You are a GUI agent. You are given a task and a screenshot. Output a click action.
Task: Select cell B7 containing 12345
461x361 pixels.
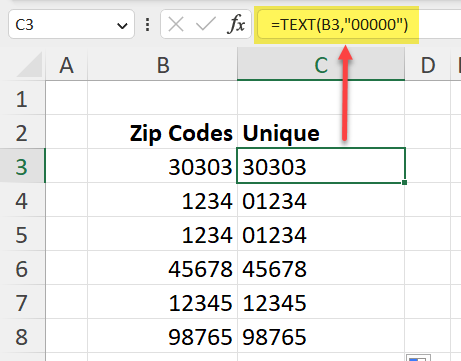[x=163, y=303]
